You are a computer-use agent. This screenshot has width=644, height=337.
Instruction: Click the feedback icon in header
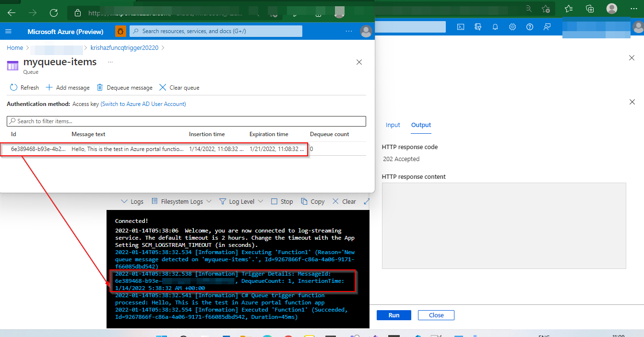[x=547, y=27]
